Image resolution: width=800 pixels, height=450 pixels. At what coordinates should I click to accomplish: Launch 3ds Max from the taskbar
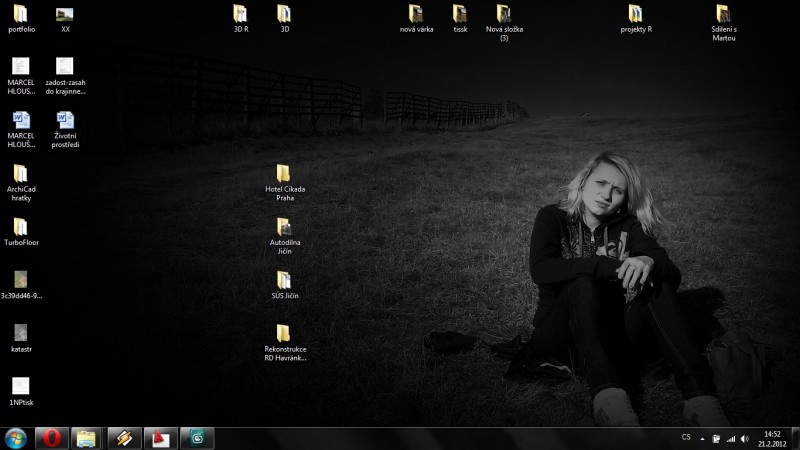[197, 438]
